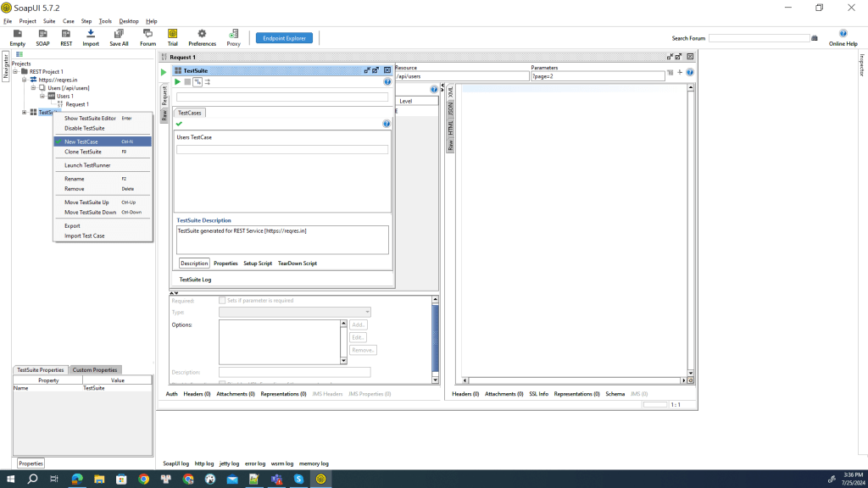Select New TestCase from the context menu
This screenshot has height=488, width=868.
tap(81, 141)
